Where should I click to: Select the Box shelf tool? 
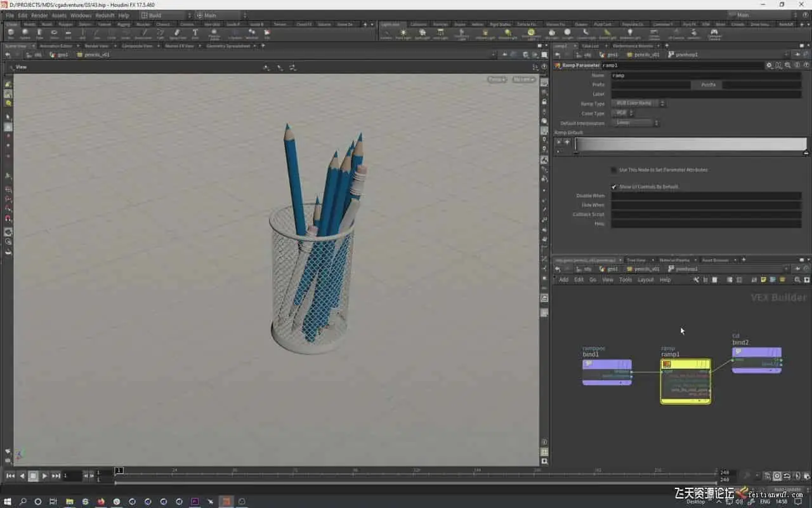tap(11, 32)
